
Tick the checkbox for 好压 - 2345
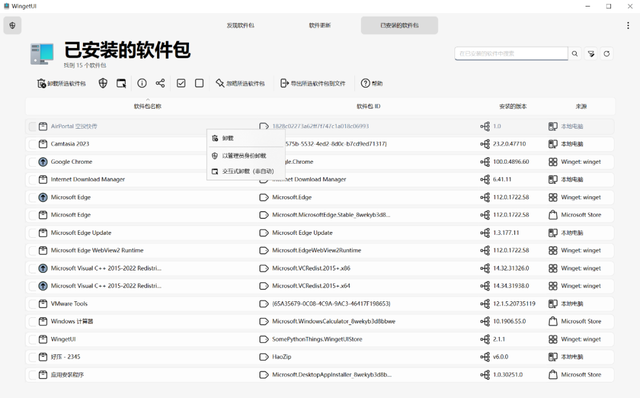coord(32,357)
